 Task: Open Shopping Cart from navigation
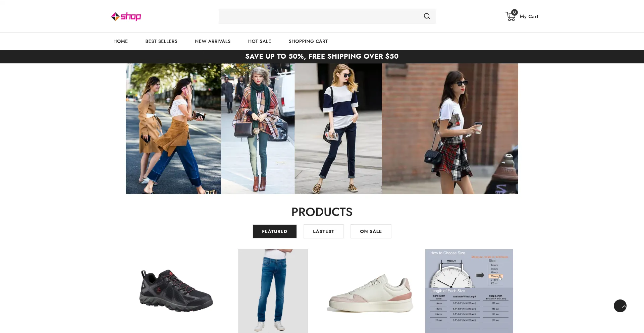click(x=308, y=41)
